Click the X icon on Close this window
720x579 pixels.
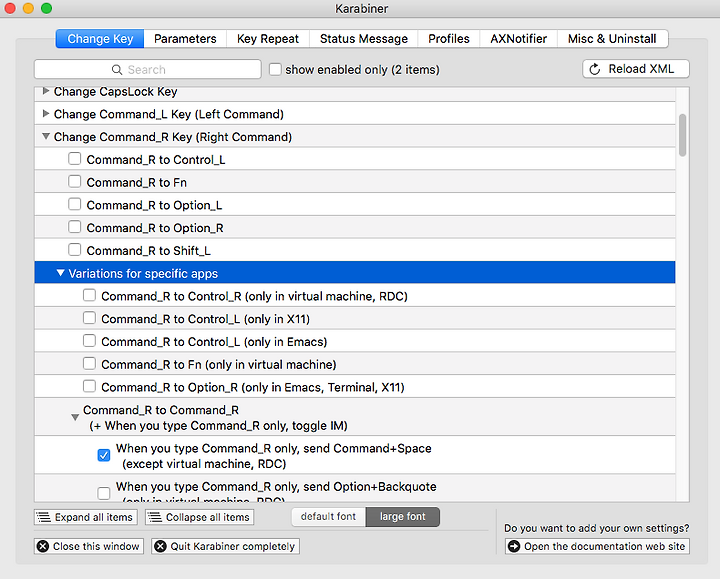point(43,546)
